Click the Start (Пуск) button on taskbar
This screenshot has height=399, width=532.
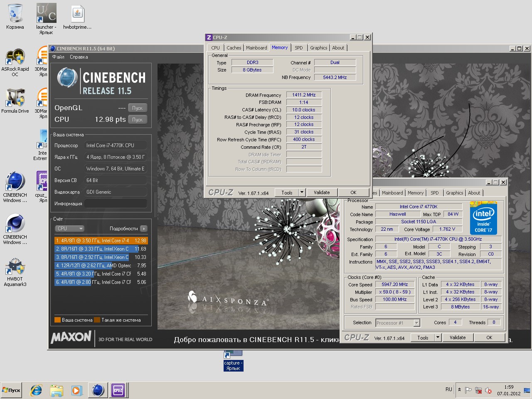(x=12, y=390)
